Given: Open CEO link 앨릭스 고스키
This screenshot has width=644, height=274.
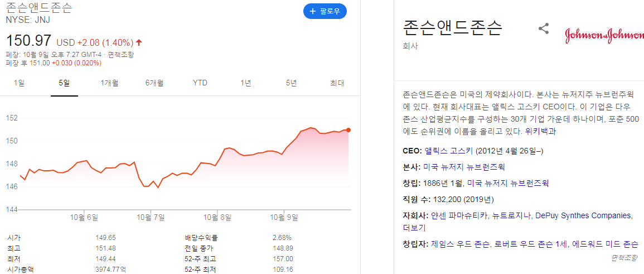Looking at the screenshot, I should 449,151.
